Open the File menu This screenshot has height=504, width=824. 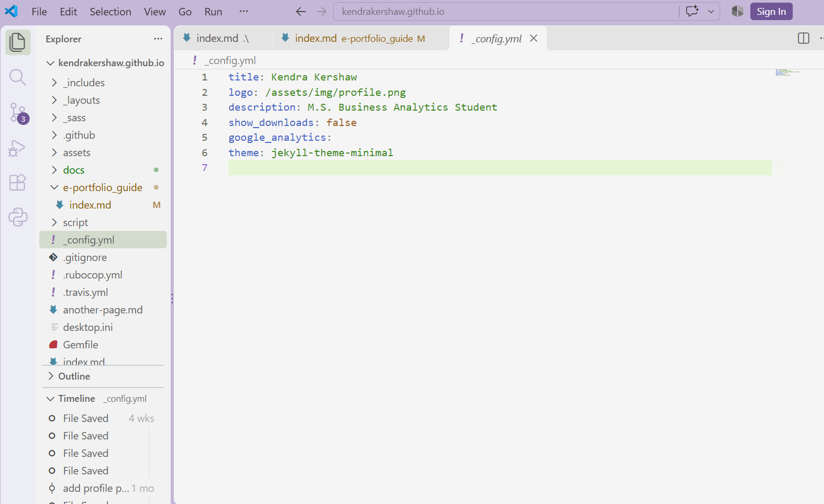(39, 12)
